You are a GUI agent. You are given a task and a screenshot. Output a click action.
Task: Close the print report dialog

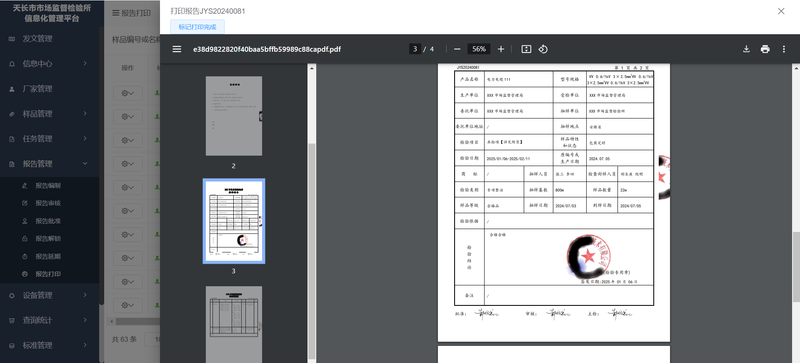point(781,11)
